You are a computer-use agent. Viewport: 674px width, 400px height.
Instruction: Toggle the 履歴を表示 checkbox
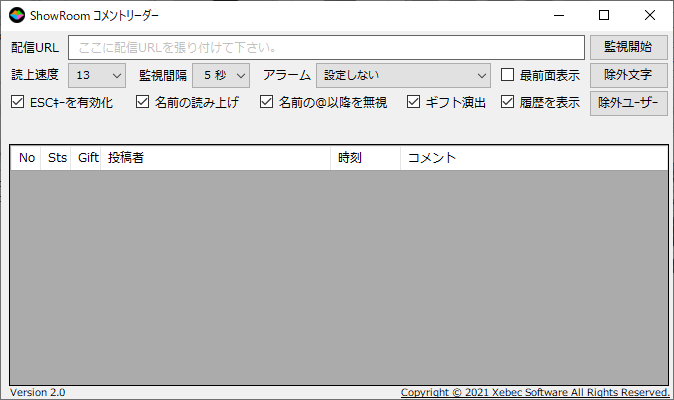point(508,102)
